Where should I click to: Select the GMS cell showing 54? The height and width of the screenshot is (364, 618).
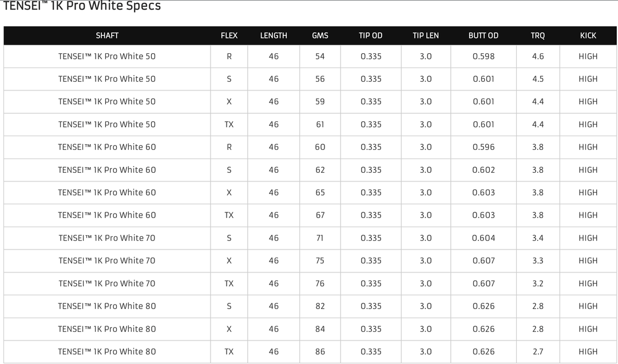pos(320,57)
